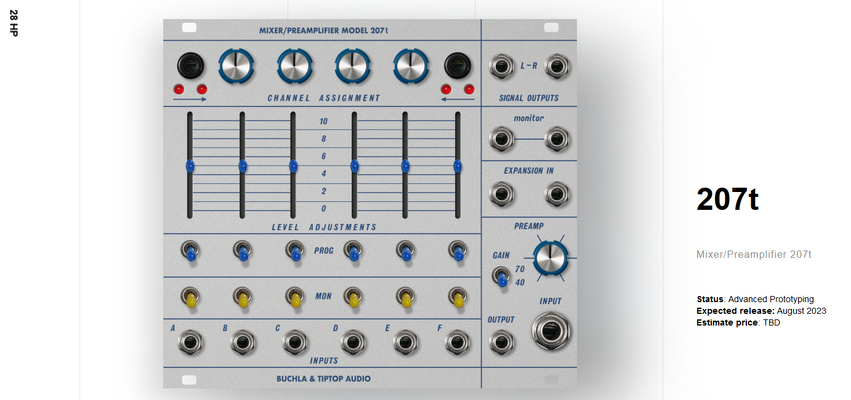Viewport: 851px width, 400px height.
Task: Toggle the last yellow MON switch
Action: click(458, 297)
